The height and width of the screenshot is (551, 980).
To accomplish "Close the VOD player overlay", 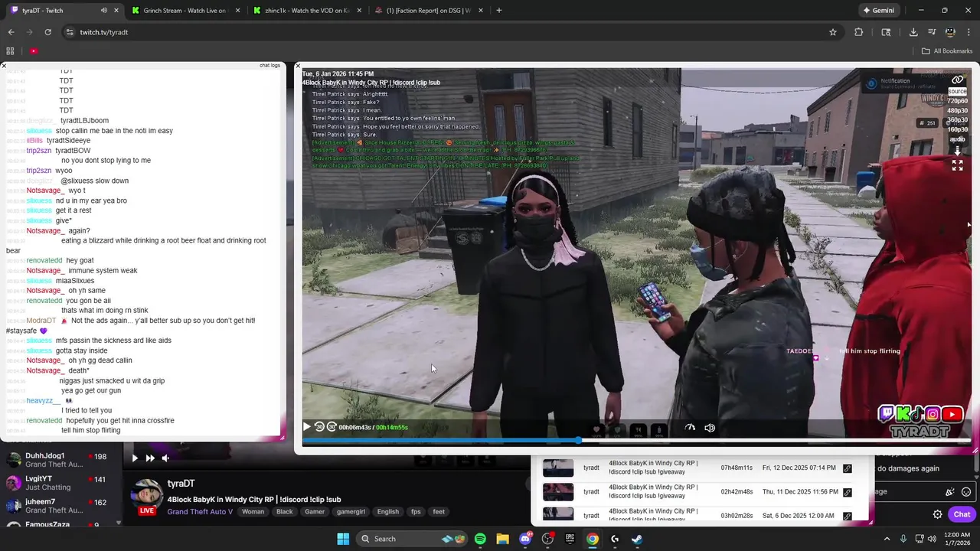I will (298, 66).
